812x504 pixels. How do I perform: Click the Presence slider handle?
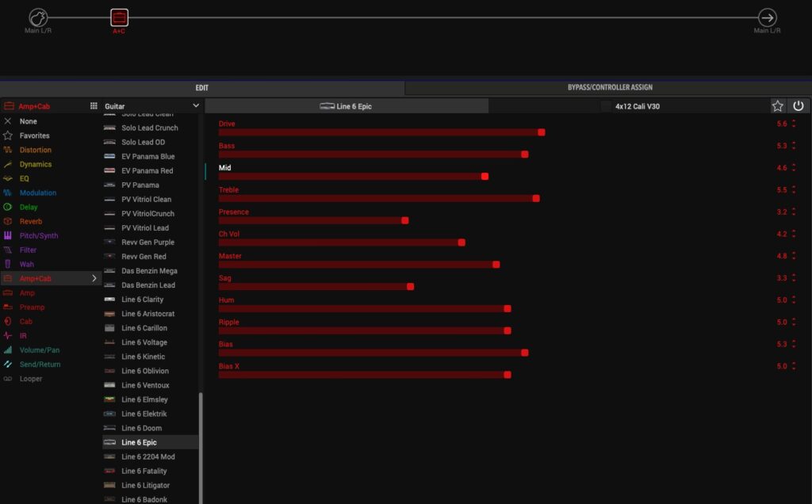(405, 220)
